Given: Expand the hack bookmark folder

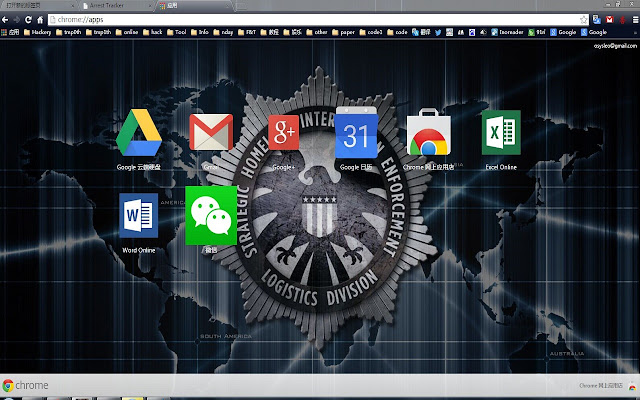Looking at the screenshot, I should click(x=153, y=32).
